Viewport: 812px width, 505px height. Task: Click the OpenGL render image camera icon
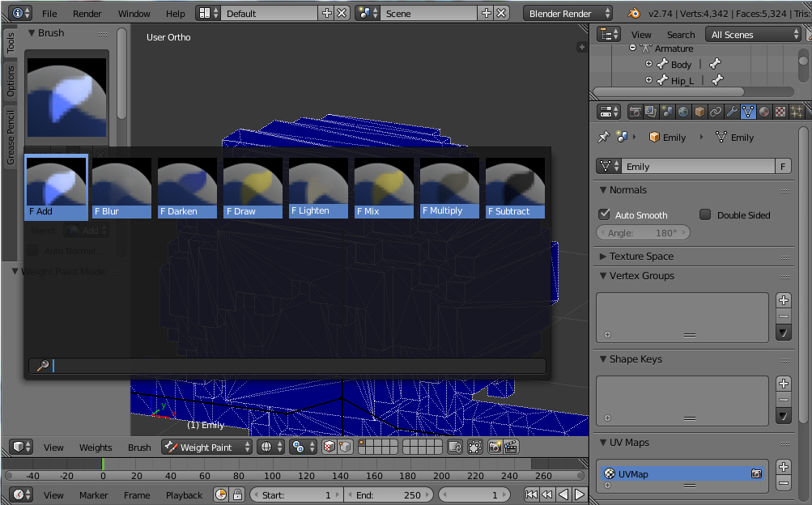(x=495, y=447)
